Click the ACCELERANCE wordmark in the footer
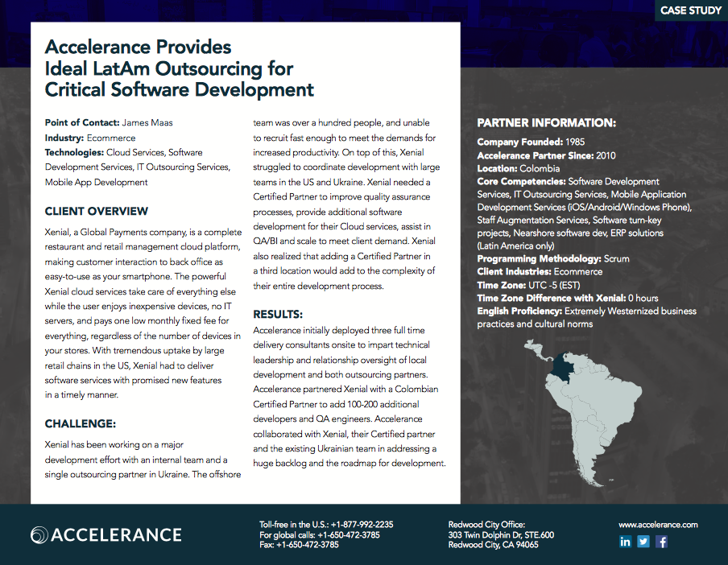Viewport: 728px width, 565px height. tap(116, 535)
